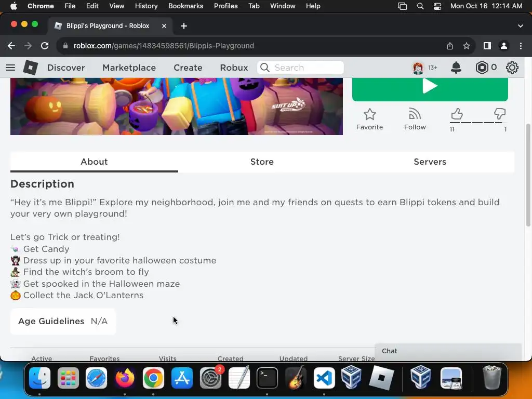Screen dimensions: 532x399
Task: Open the Apple menu
Action: [x=14, y=6]
